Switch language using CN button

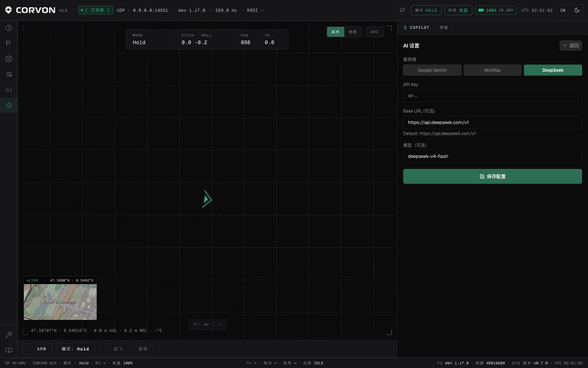coord(563,10)
